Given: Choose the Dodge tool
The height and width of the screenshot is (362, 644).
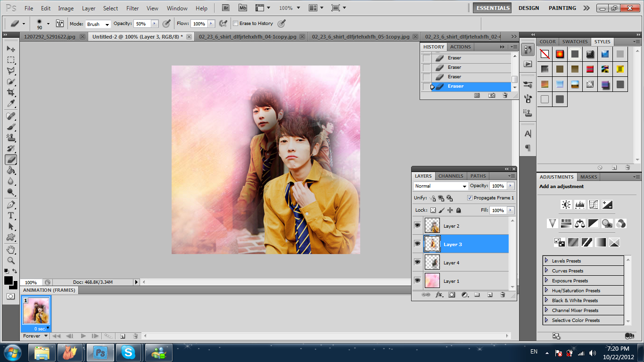Looking at the screenshot, I should [11, 192].
